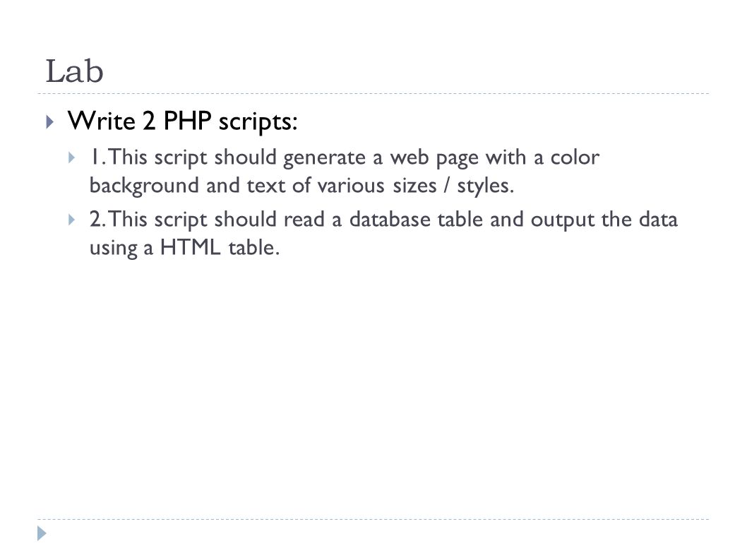The width and height of the screenshot is (747, 560).
Task: Click the word "color" in item 1
Action: click(x=575, y=157)
